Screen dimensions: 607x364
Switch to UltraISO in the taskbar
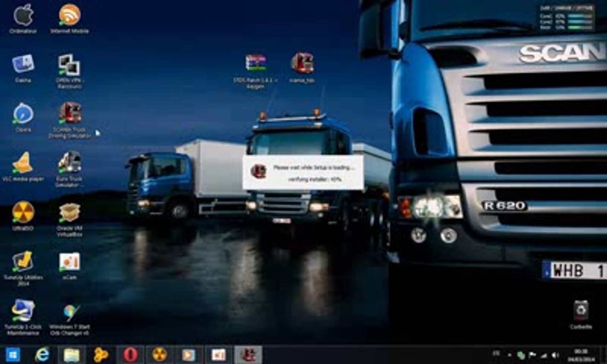[x=160, y=355]
